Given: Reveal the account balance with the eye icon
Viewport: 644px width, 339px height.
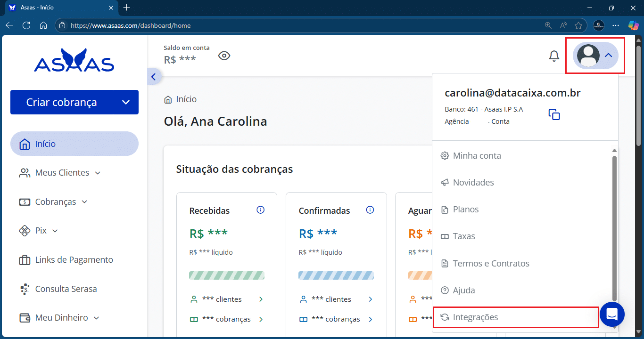Looking at the screenshot, I should (x=224, y=56).
